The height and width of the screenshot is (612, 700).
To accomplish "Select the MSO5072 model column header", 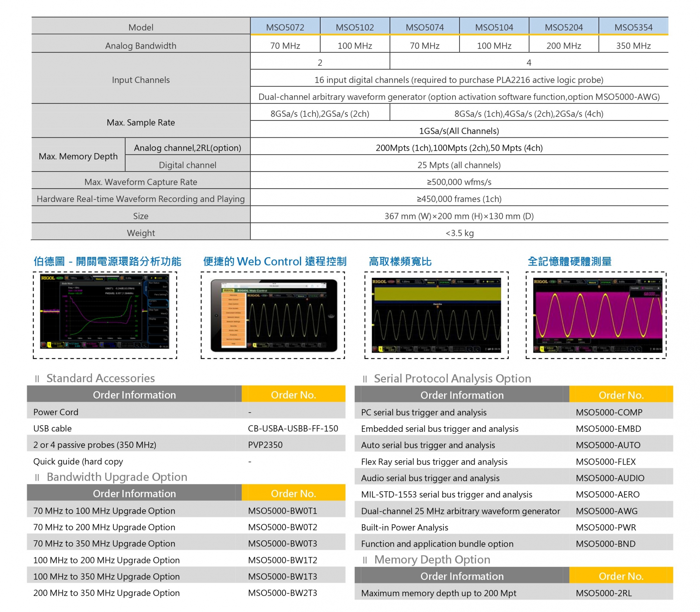I will pyautogui.click(x=285, y=27).
